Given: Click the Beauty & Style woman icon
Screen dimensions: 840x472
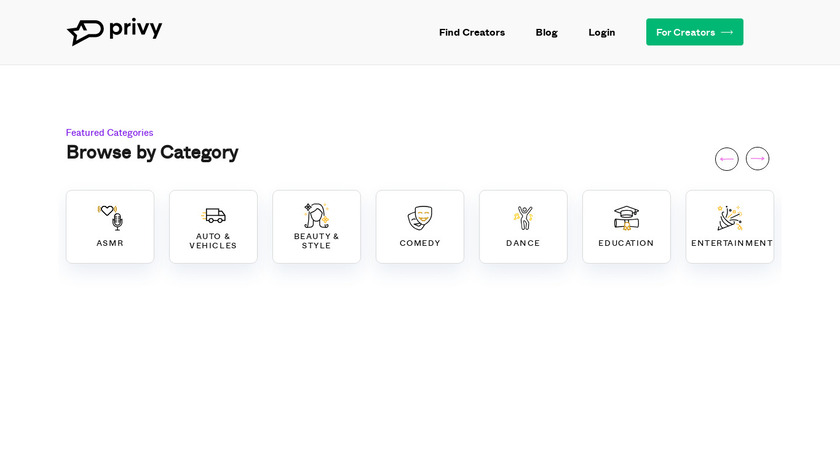Looking at the screenshot, I should tap(317, 215).
